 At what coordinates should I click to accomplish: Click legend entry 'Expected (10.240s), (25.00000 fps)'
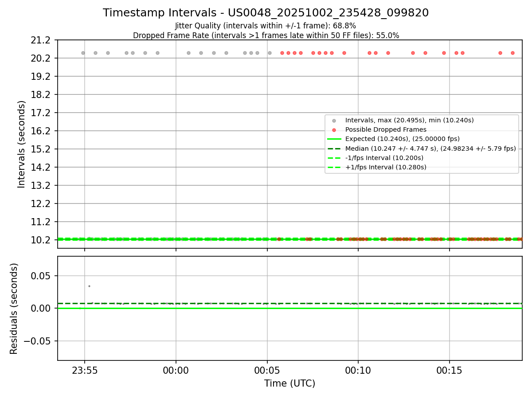402,139
